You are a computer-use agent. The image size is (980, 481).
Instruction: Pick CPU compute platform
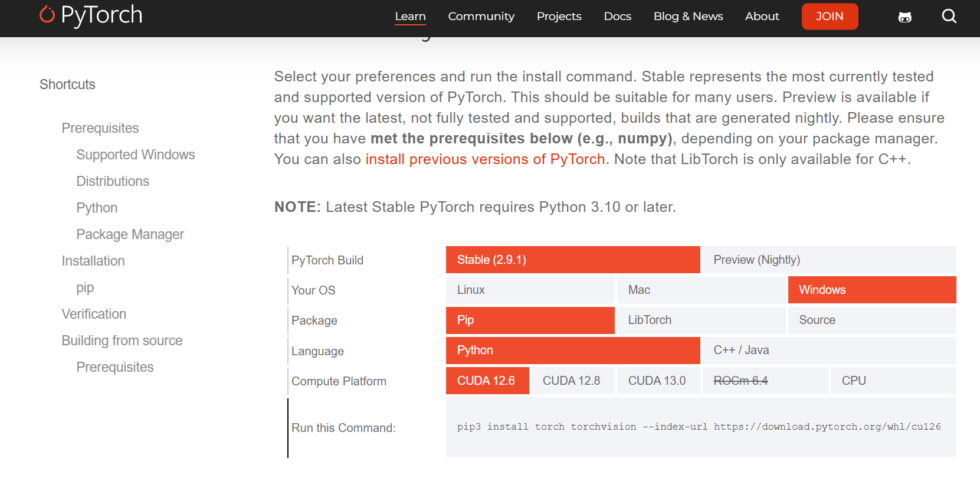point(893,381)
